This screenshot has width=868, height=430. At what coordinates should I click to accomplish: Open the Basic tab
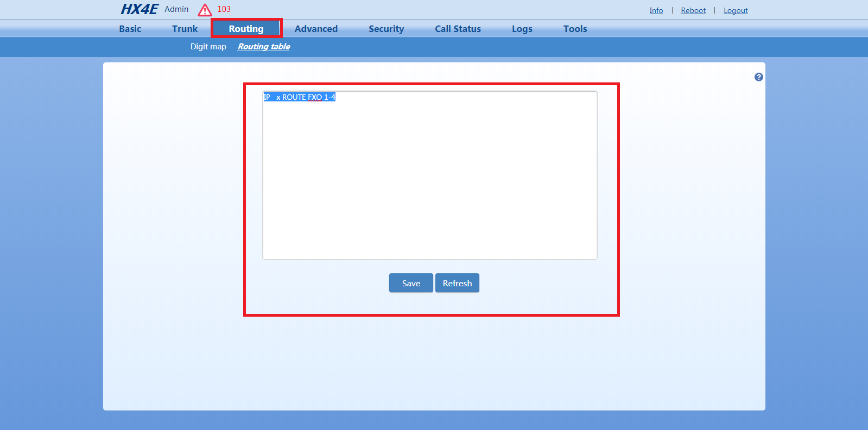click(130, 29)
